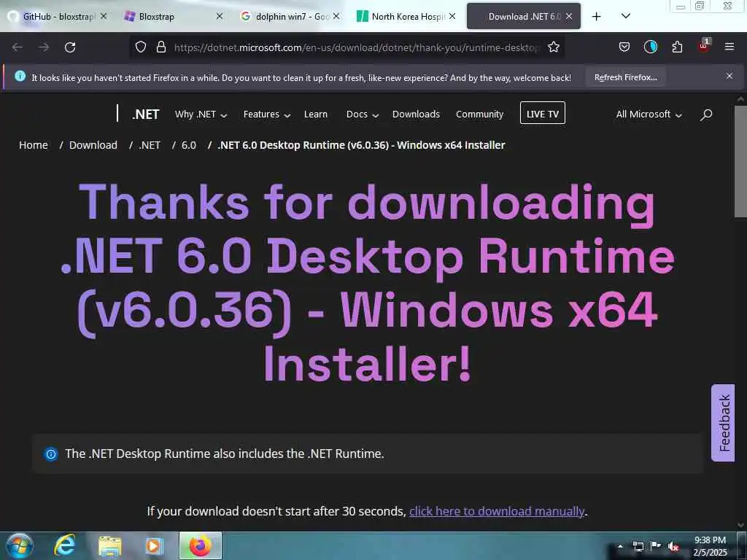Click the muted volume speaker tray icon
Image resolution: width=747 pixels, height=560 pixels.
click(x=673, y=547)
